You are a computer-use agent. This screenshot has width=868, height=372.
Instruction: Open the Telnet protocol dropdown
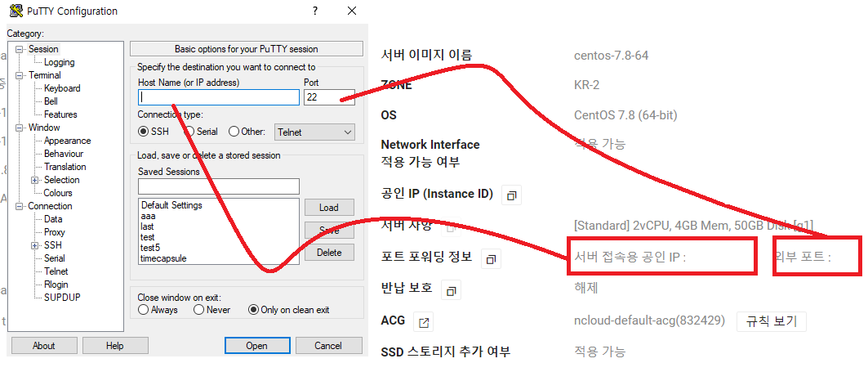(x=314, y=132)
